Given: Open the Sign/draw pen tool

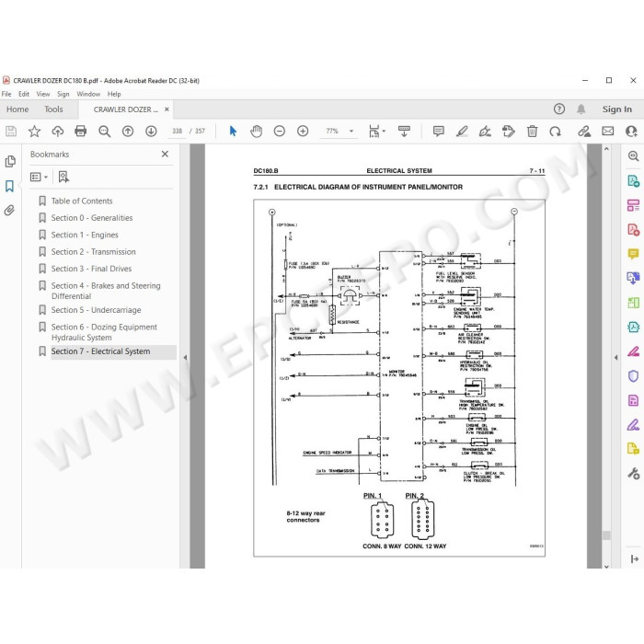Looking at the screenshot, I should 485,131.
